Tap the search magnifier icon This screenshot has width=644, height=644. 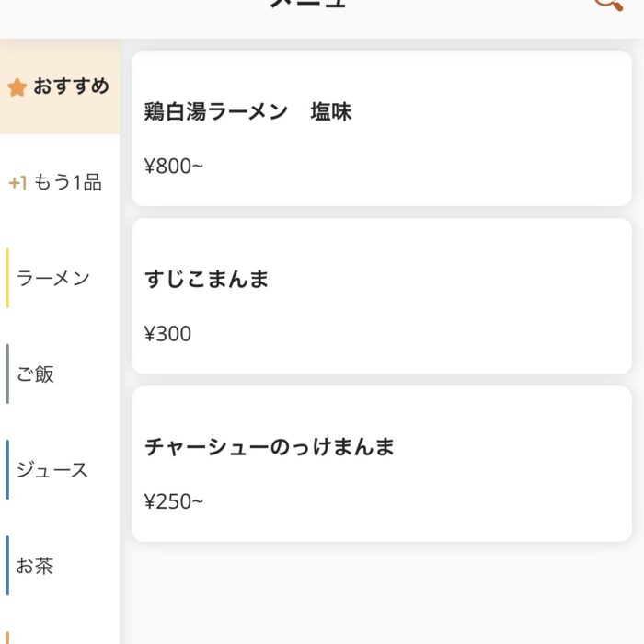pyautogui.click(x=607, y=5)
